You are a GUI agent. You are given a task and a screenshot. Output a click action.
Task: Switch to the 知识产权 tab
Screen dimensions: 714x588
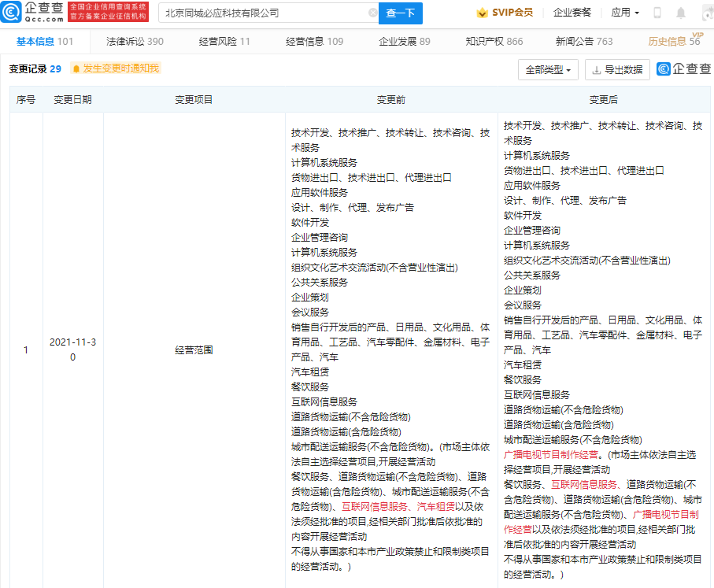pyautogui.click(x=494, y=42)
